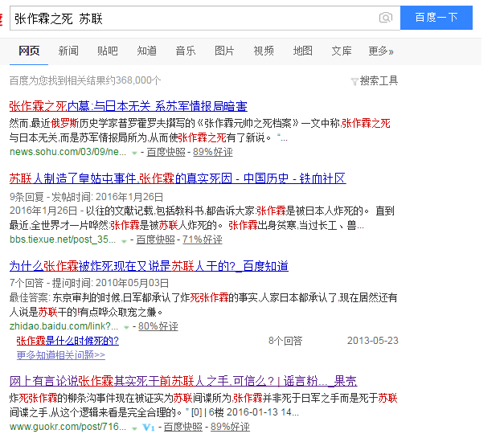504x438 pixels.
Task: Open result 为什么张作霖被炸死 百度知道
Action: click(149, 266)
